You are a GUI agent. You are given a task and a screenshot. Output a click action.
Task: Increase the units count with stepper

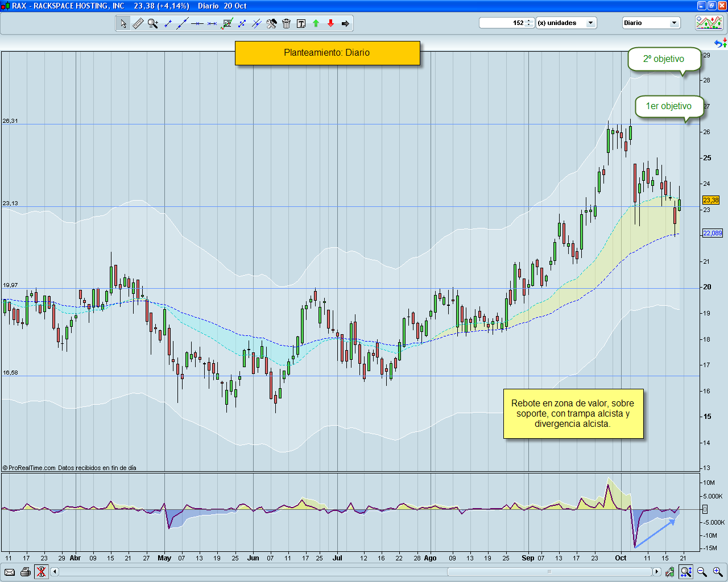tap(529, 21)
